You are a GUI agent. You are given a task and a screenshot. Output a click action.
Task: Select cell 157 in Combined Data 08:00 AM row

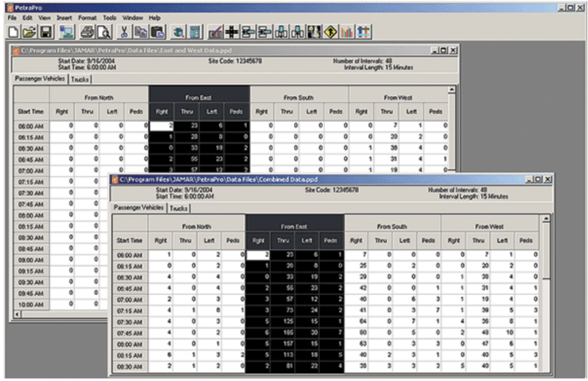click(x=282, y=344)
